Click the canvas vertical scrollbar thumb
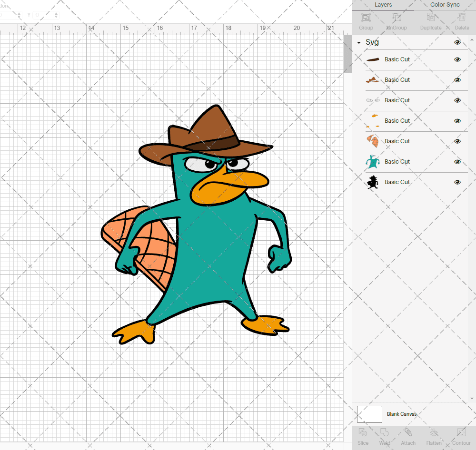The width and height of the screenshot is (476, 450). (x=348, y=54)
